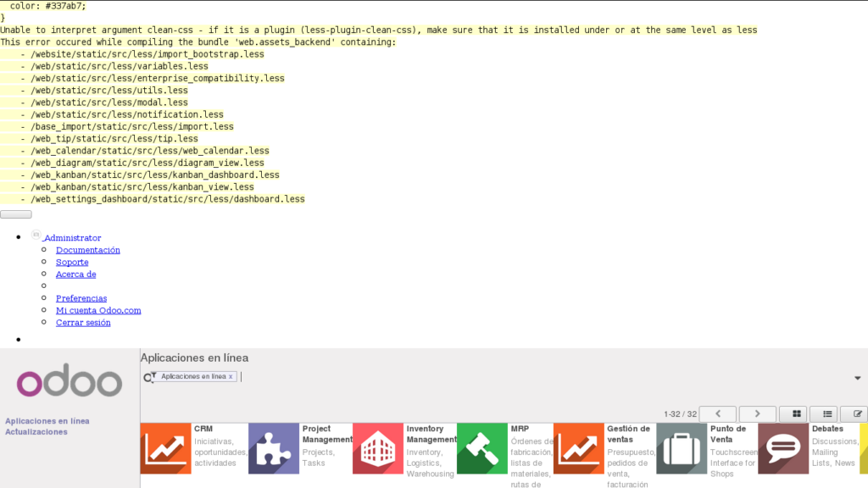Viewport: 868px width, 488px height.
Task: Click the search filter magnifier icon
Action: 149,377
